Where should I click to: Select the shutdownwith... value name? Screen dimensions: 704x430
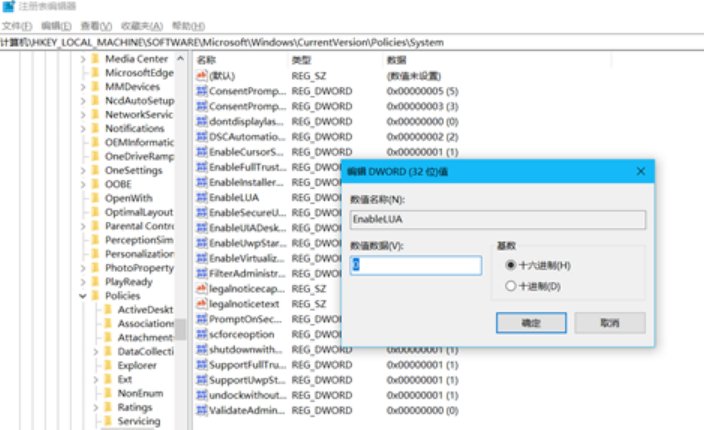246,350
